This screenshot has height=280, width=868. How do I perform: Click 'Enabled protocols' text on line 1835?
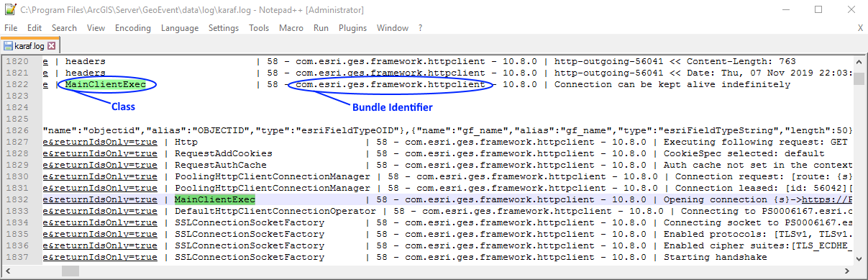(713, 234)
